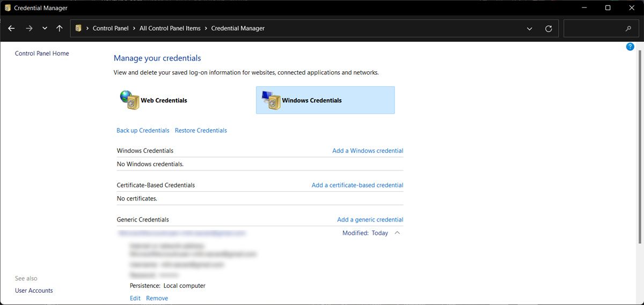
Task: Minimize the Credential Manager window
Action: coord(583,8)
